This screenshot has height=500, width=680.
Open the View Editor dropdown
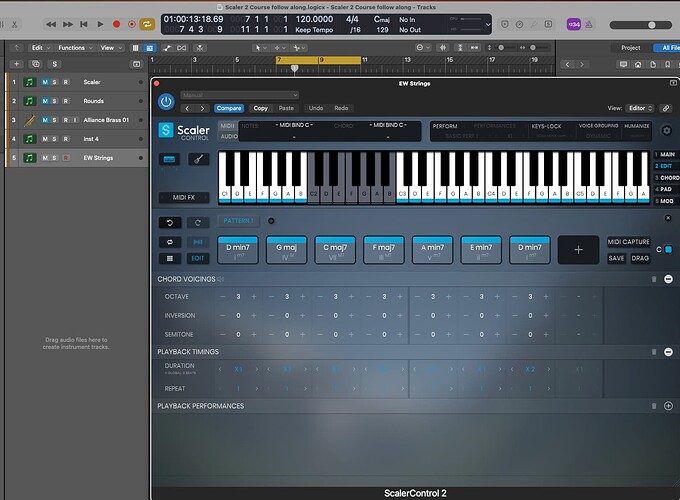pos(640,108)
